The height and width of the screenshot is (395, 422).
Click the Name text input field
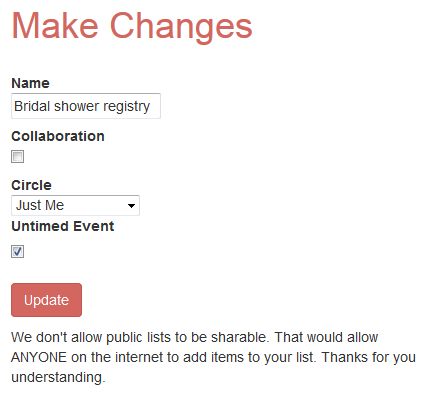(x=86, y=106)
